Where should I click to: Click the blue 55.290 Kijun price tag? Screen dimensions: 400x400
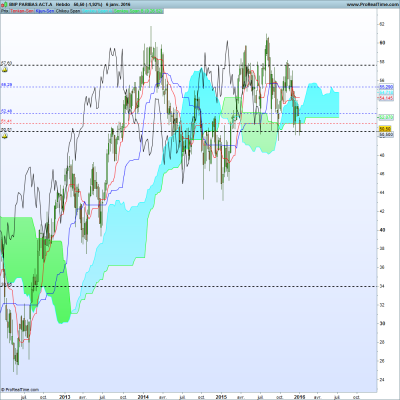pos(386,87)
